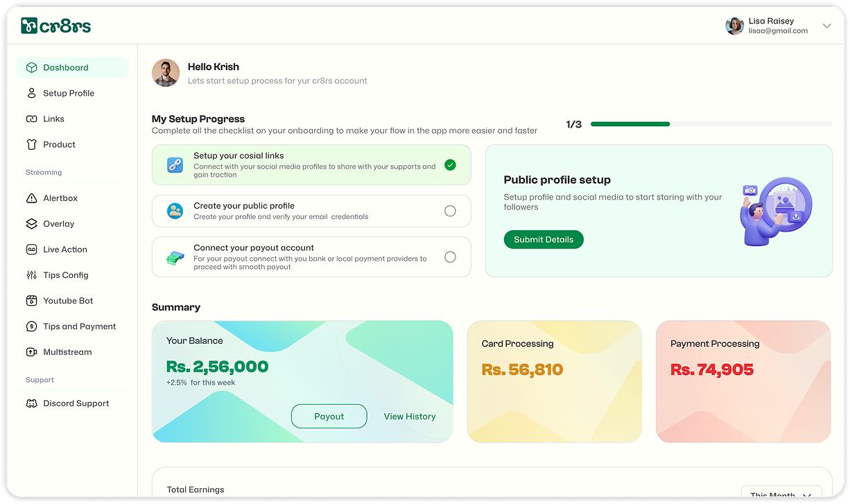The image size is (850, 504).
Task: Select the Create your public profile radio
Action: [450, 211]
